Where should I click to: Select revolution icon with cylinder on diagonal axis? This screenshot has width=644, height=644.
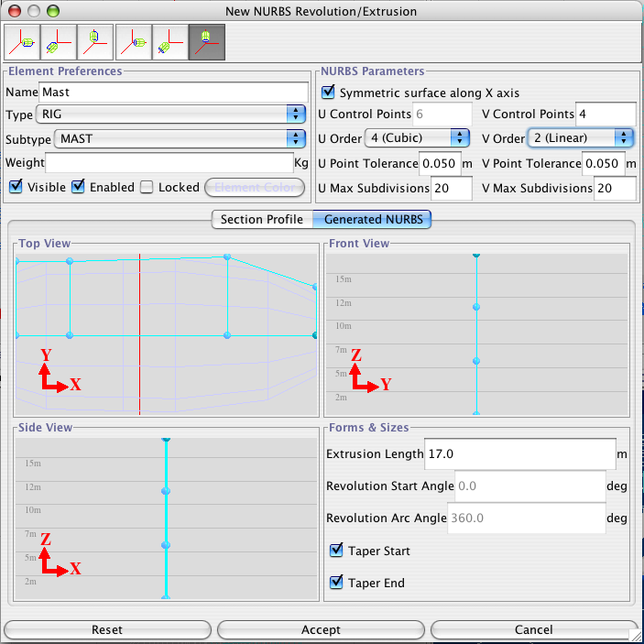(59, 42)
